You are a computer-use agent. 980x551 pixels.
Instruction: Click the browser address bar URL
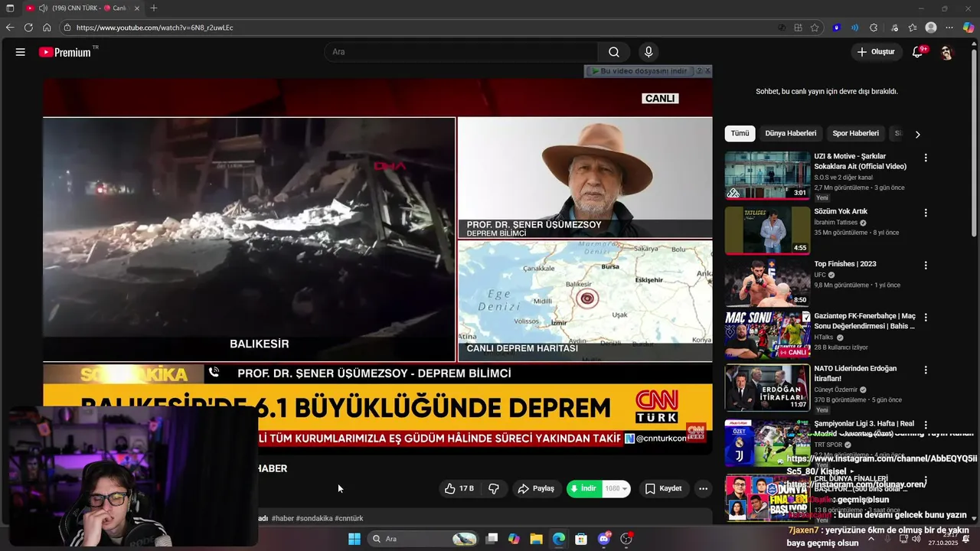(x=155, y=28)
